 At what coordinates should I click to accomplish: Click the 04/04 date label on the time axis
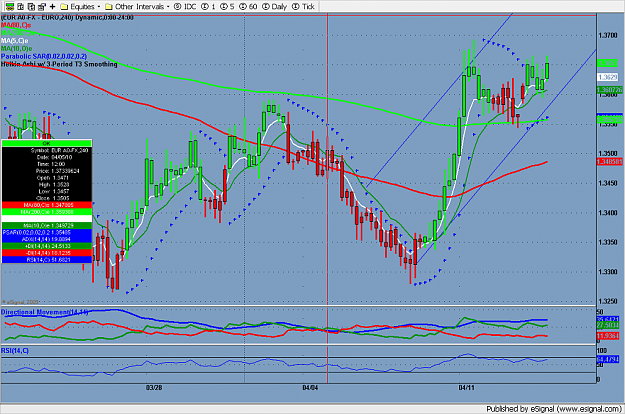pos(310,388)
